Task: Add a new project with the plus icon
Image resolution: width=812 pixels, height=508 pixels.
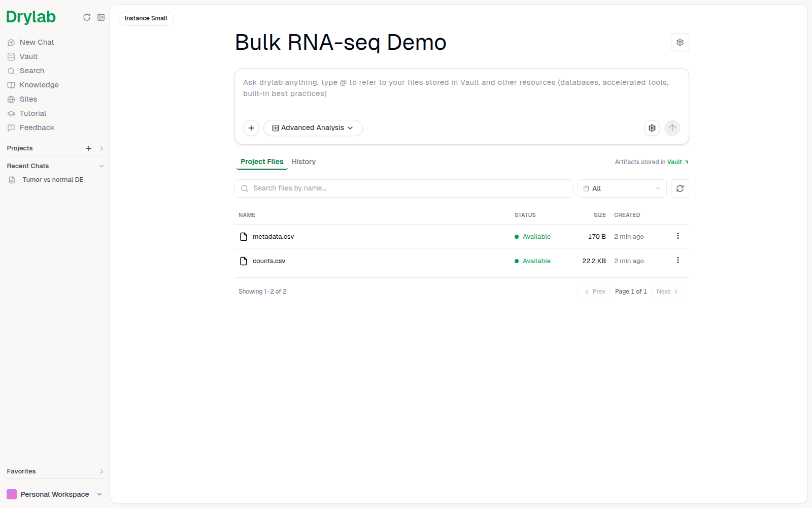Action: (89, 148)
